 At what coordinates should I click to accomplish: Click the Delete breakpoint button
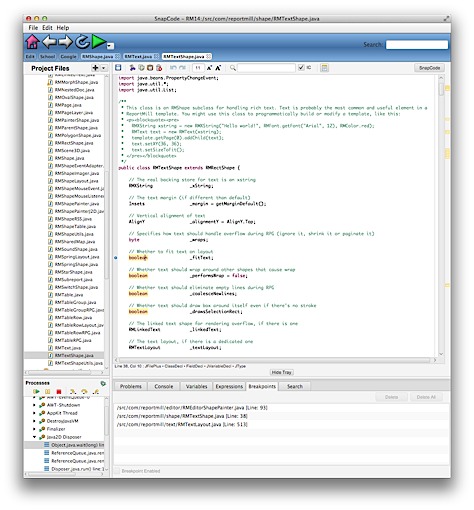[x=391, y=397]
